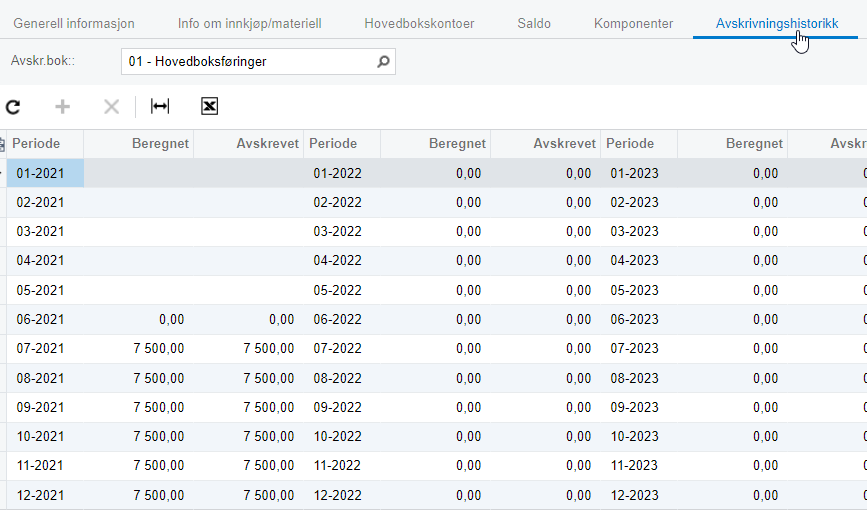867x528 pixels.
Task: Select period cell 07-2023
Action: tap(639, 348)
